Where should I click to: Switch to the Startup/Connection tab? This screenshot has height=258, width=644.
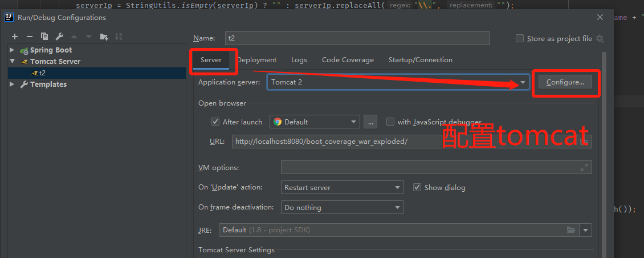pyautogui.click(x=420, y=60)
